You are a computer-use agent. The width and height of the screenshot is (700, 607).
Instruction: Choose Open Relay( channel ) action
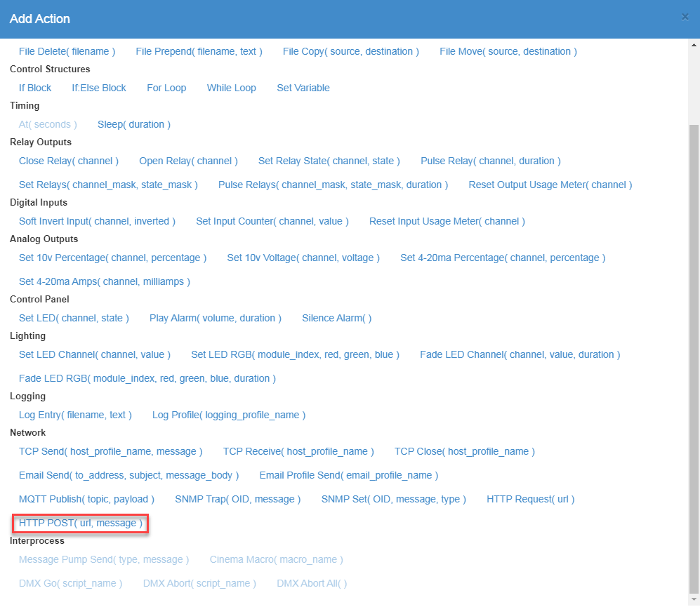point(188,161)
